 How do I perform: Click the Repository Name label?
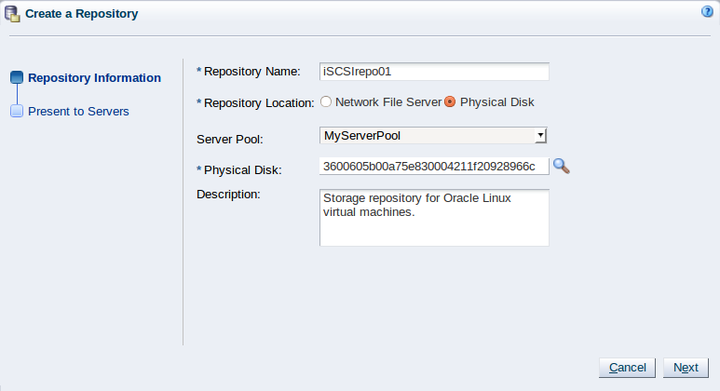click(252, 72)
